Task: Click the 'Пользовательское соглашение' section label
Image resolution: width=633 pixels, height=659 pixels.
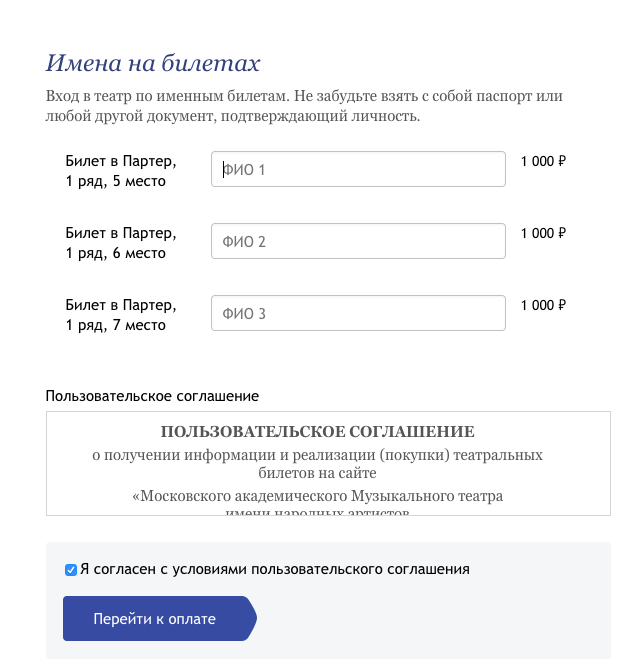Action: click(x=152, y=396)
